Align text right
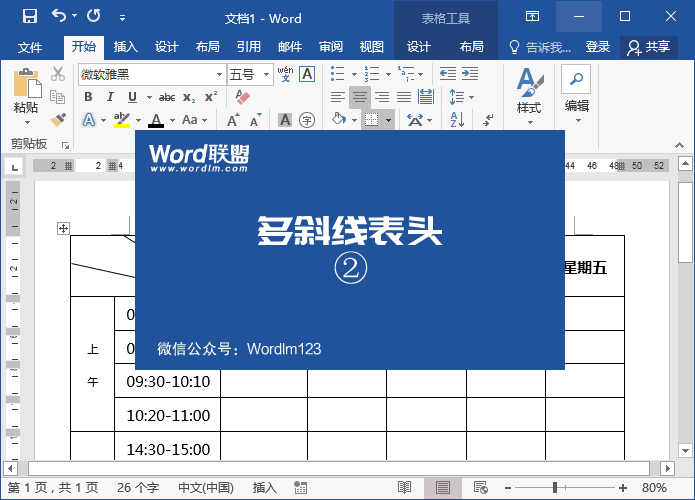 382,97
